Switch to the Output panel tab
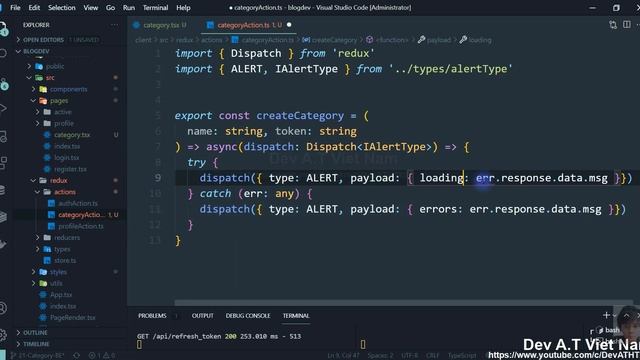 [202, 316]
